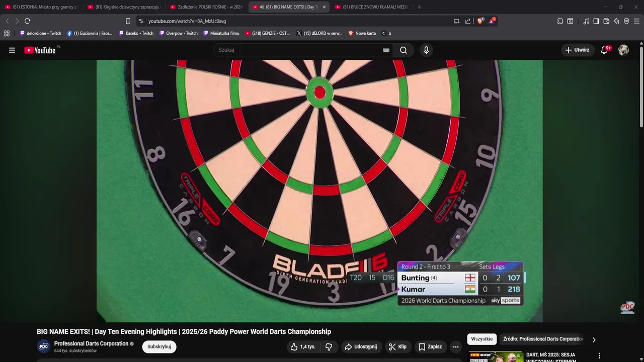The width and height of the screenshot is (644, 362).
Task: Subscribe with the Subskrybuj button
Action: (159, 346)
